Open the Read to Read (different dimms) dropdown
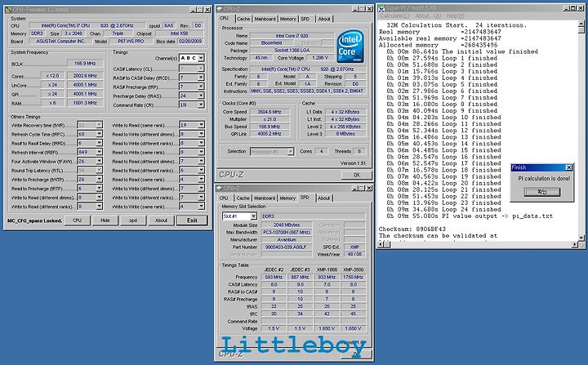The image size is (588, 365). [x=202, y=161]
